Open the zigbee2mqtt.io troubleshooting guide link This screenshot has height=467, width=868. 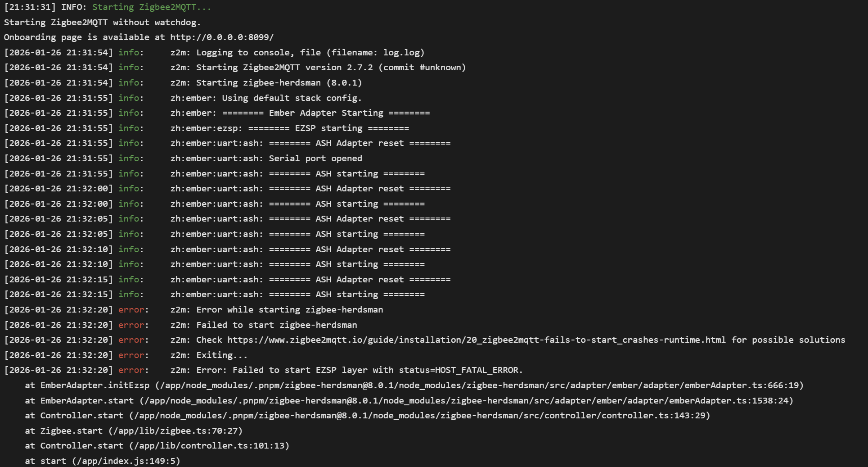click(x=476, y=340)
